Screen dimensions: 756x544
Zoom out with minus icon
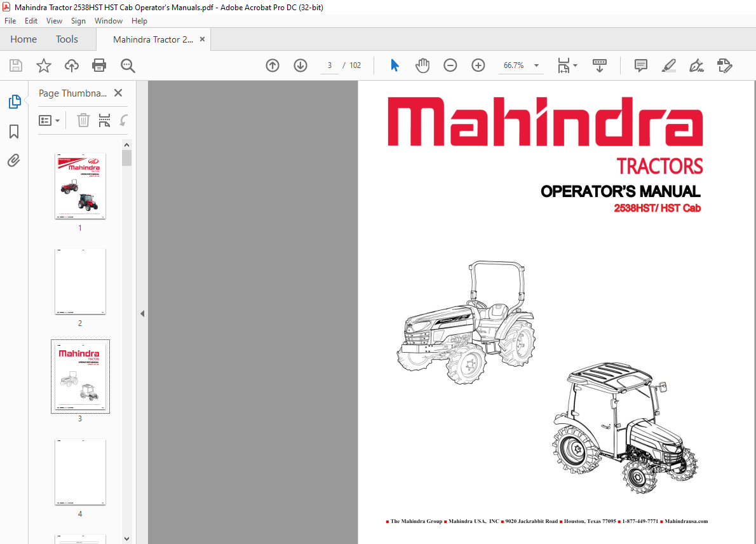point(450,65)
